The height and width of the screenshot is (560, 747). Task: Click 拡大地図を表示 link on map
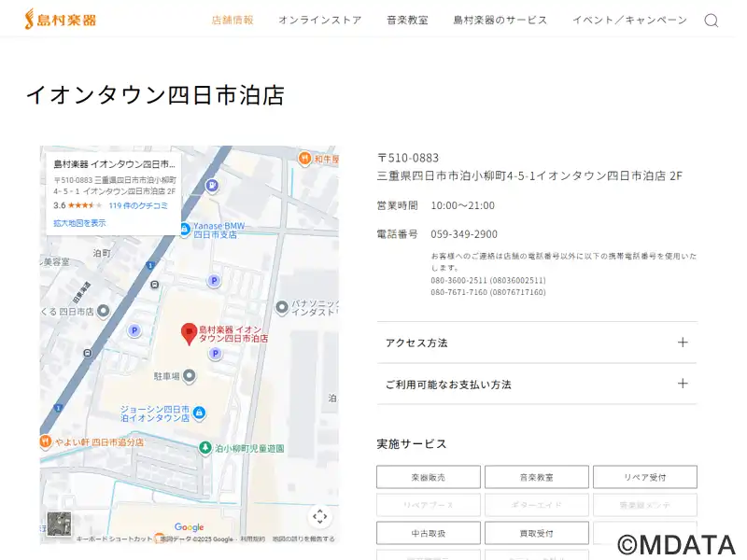pyautogui.click(x=79, y=223)
